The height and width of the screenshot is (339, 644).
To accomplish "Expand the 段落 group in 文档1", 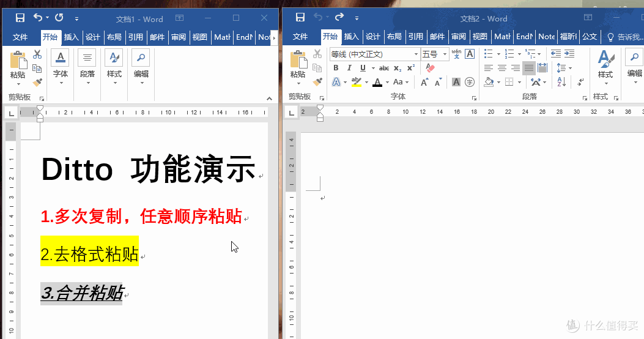I will tap(87, 68).
